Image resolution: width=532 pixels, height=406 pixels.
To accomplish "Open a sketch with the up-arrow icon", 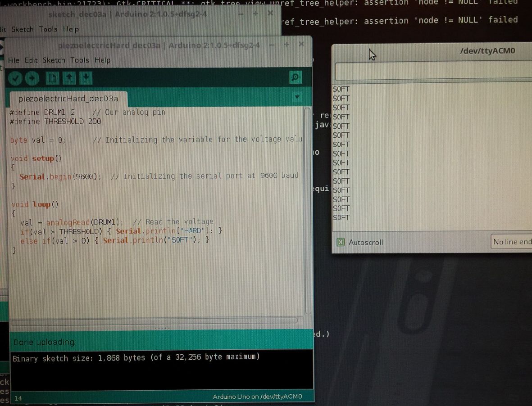I will [69, 78].
